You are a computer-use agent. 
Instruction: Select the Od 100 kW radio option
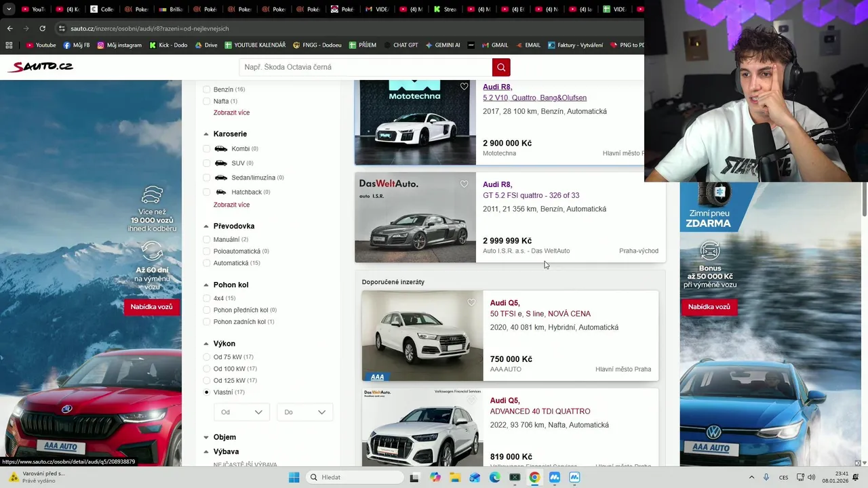(207, 369)
